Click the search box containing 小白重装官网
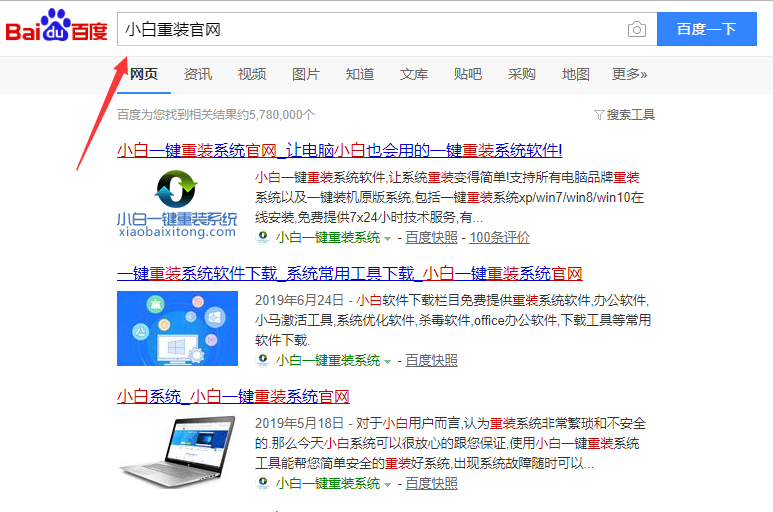This screenshot has height=512, width=773. [x=387, y=29]
